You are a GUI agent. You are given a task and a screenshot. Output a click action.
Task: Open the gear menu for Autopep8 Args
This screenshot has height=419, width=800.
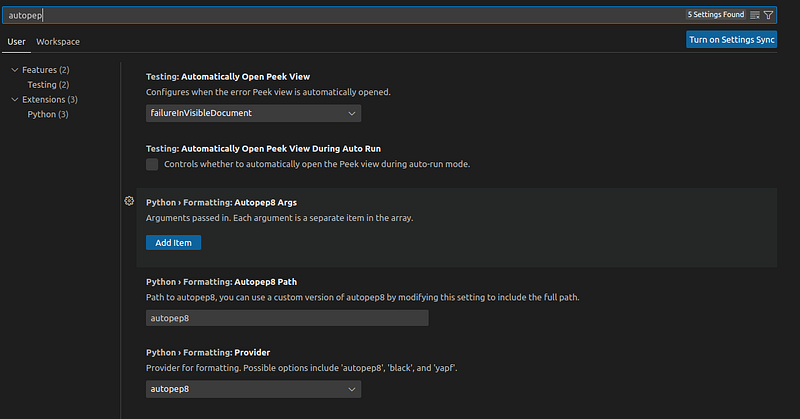pyautogui.click(x=129, y=201)
